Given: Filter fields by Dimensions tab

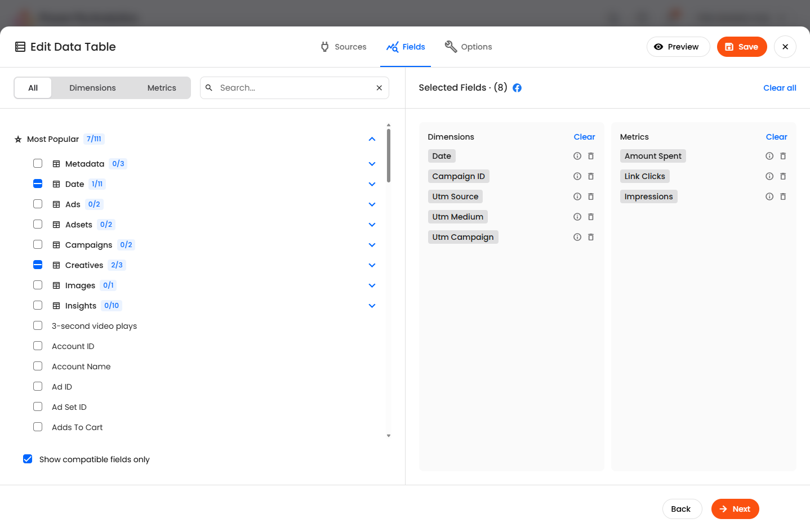Looking at the screenshot, I should coord(92,88).
